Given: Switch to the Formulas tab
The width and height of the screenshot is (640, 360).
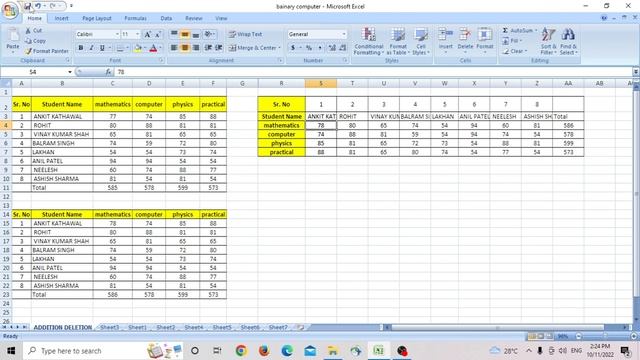Looking at the screenshot, I should point(136,18).
